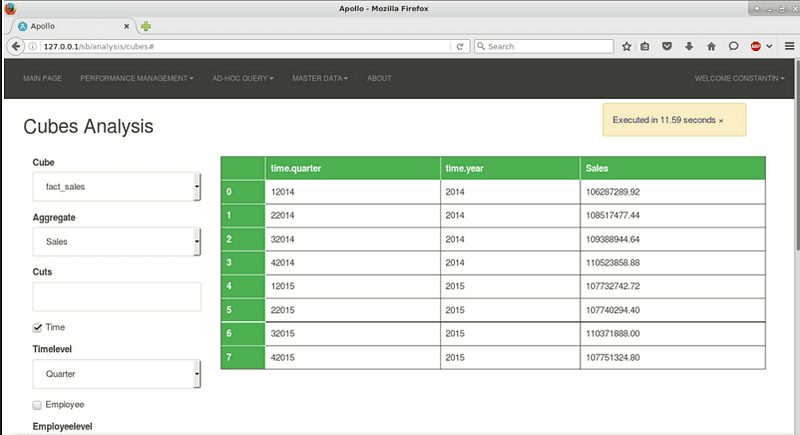Open the Cube dropdown showing fact_sales
Image resolution: width=800 pixels, height=435 pixels.
pyautogui.click(x=117, y=187)
